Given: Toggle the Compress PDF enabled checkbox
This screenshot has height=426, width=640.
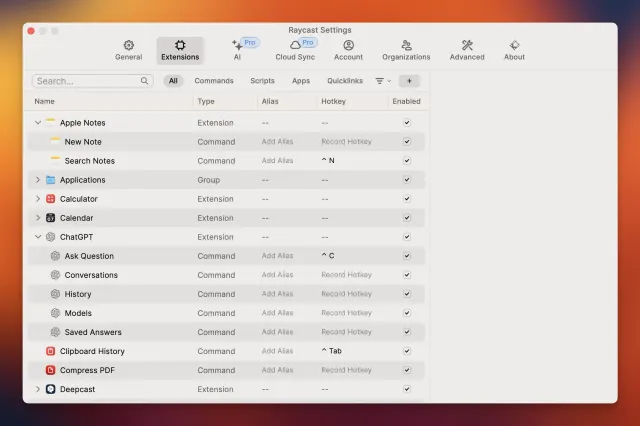Looking at the screenshot, I should [x=406, y=370].
